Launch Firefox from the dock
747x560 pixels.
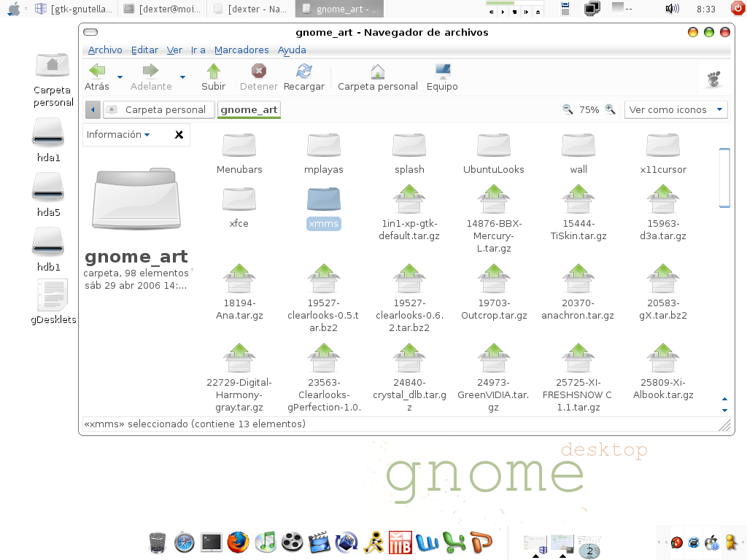coord(239,542)
